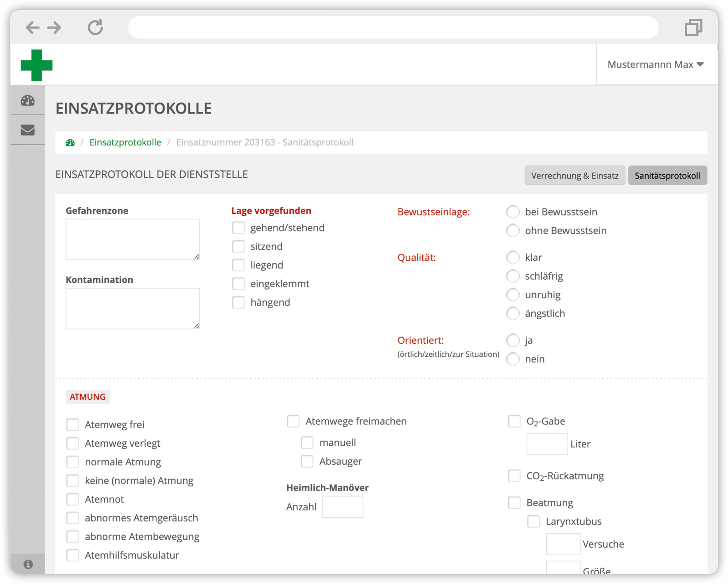728x584 pixels.
Task: Open the Mustermannn Max user dropdown
Action: pyautogui.click(x=655, y=64)
